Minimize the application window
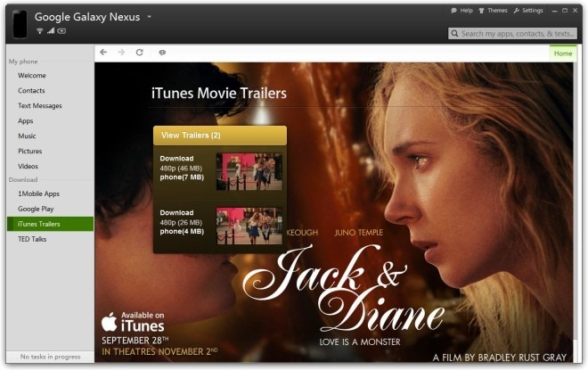Screen dimensions: 588x370 click(x=555, y=11)
